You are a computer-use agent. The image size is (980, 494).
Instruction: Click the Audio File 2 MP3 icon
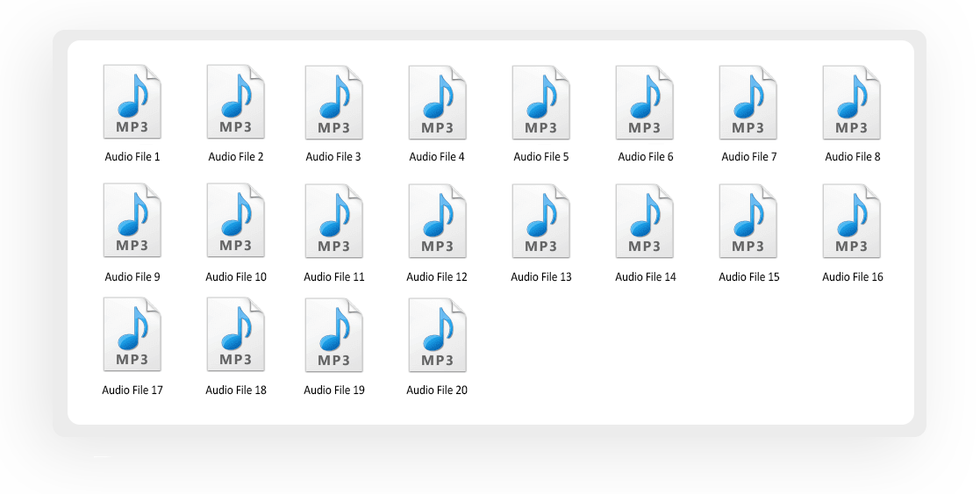[x=236, y=102]
